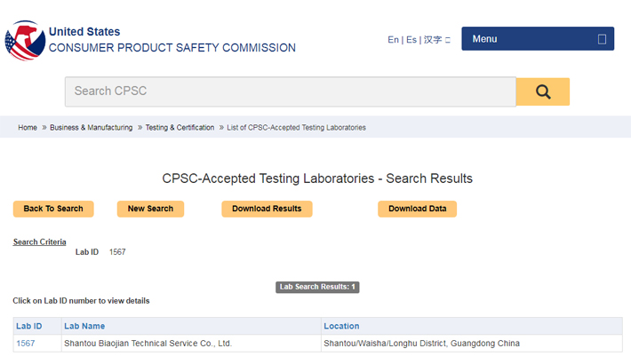Open Lab ID 1567 details link
Viewport: 631px width, 364px height.
point(26,344)
